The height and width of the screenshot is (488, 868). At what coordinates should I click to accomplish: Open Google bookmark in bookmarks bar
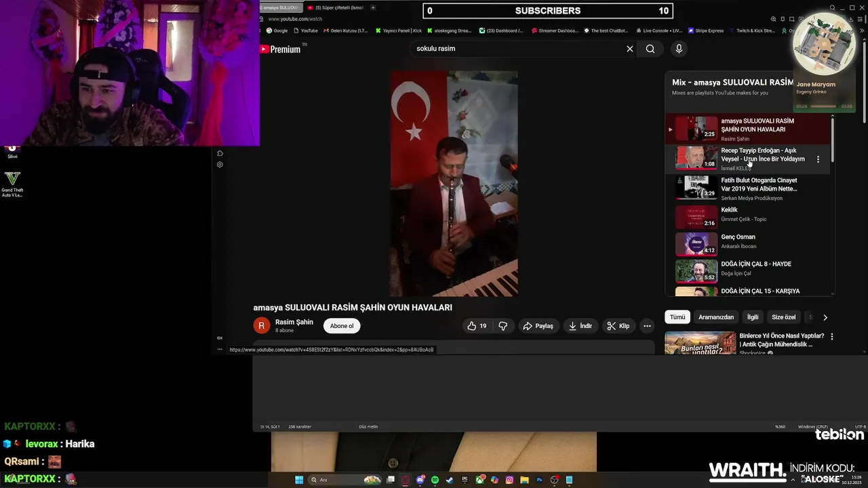[277, 30]
